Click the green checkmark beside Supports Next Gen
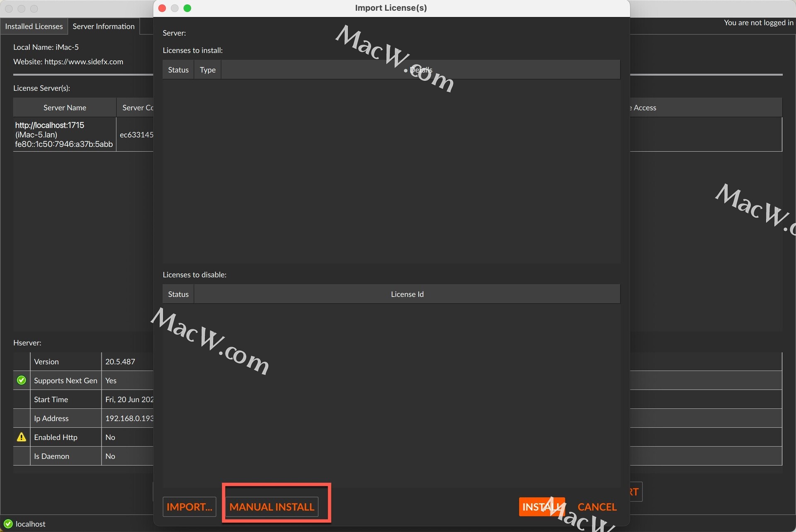Image resolution: width=796 pixels, height=532 pixels. 22,380
